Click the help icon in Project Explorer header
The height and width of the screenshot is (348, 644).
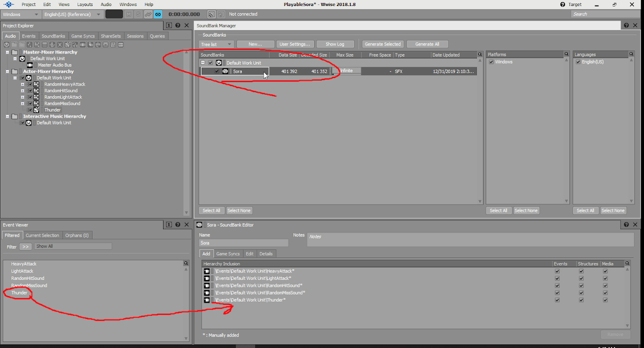(178, 25)
